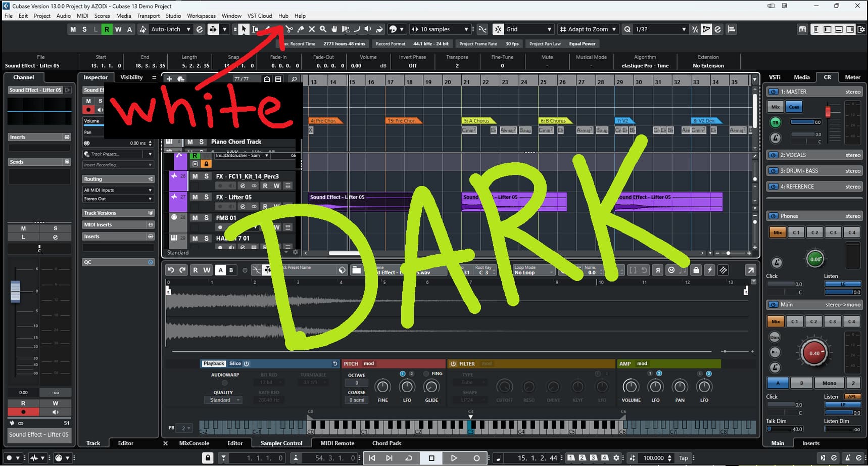Image resolution: width=868 pixels, height=466 pixels.
Task: Select the Play speaker tool
Action: pos(368,29)
